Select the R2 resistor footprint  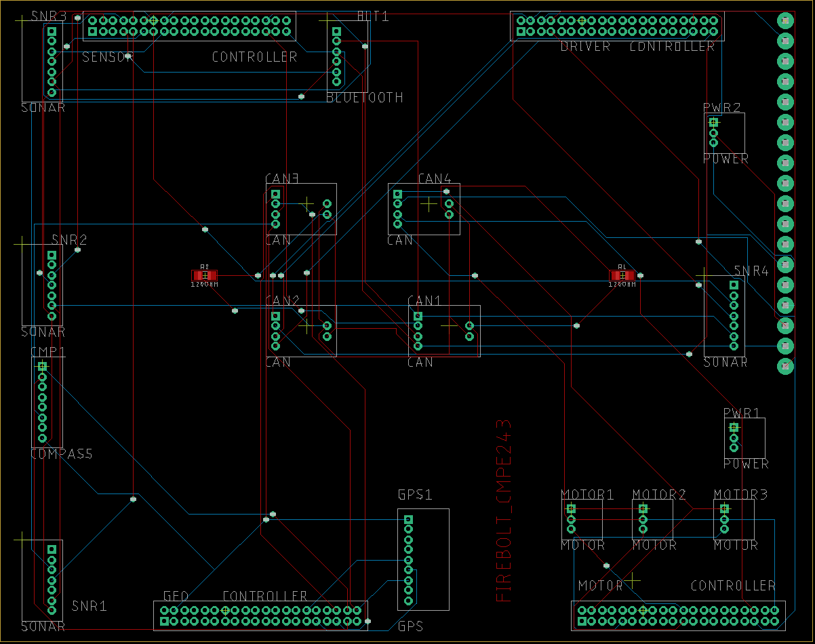tap(205, 275)
